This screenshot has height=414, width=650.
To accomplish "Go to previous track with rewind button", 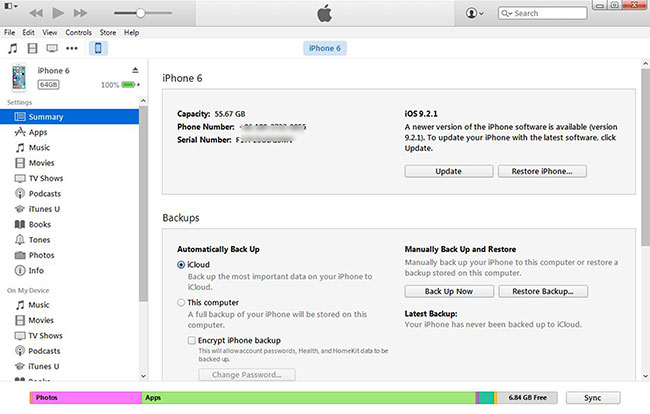I will 36,13.
